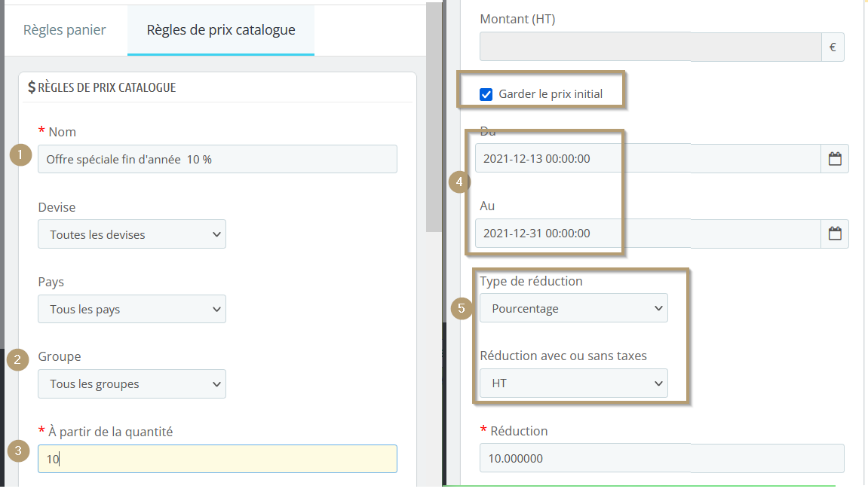The image size is (868, 501).
Task: Open calendar picker for Du date
Action: pos(835,159)
